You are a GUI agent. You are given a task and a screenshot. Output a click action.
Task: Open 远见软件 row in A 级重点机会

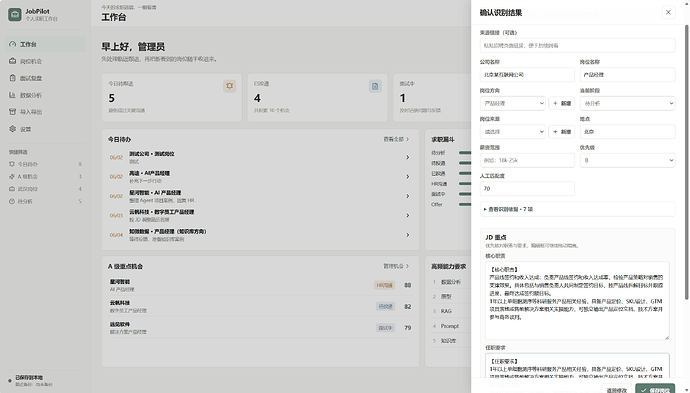coord(260,328)
